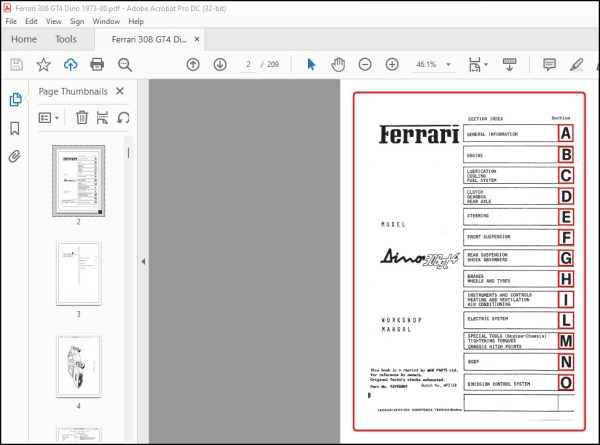The height and width of the screenshot is (445, 600).
Task: Select the Ferrari 308 GT4 document tab
Action: coord(149,39)
